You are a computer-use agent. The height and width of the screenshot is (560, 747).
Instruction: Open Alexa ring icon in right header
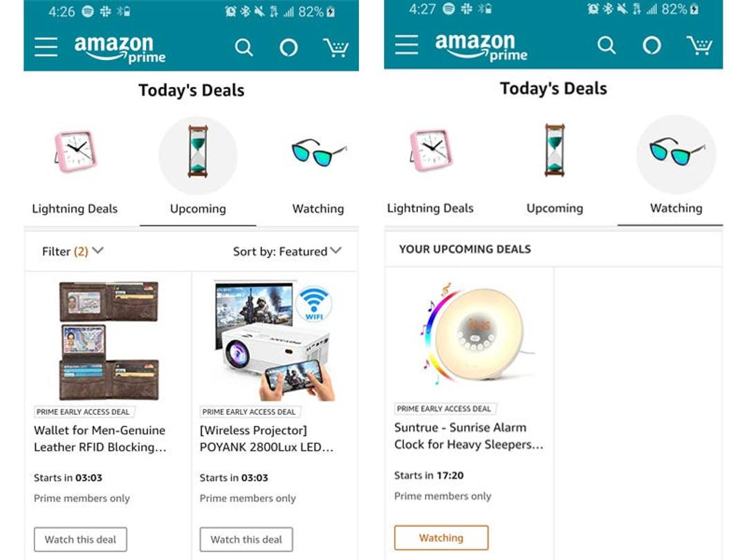652,45
